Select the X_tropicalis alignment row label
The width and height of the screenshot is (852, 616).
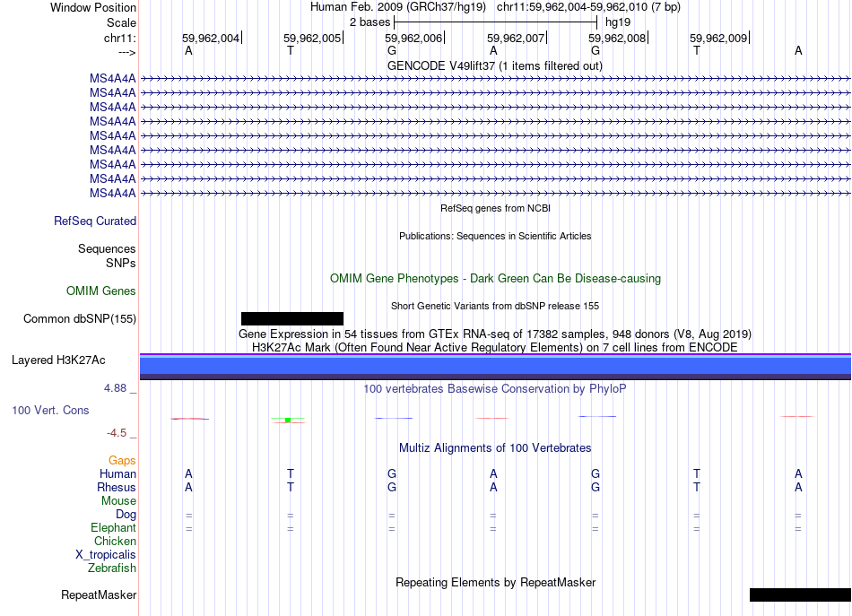pyautogui.click(x=106, y=555)
